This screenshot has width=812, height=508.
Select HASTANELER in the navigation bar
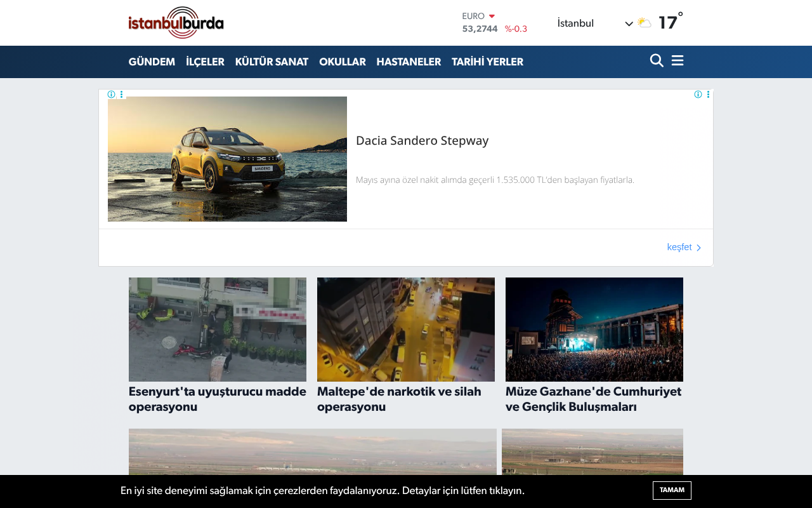coord(409,62)
